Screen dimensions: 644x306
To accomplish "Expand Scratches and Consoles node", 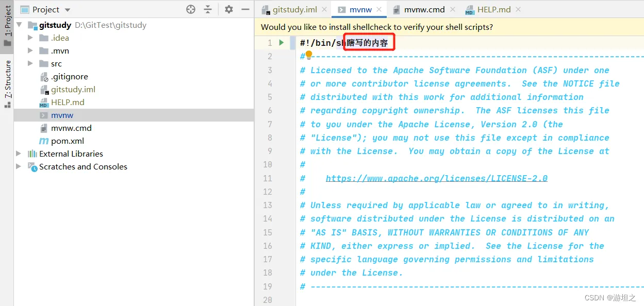I will click(x=19, y=166).
